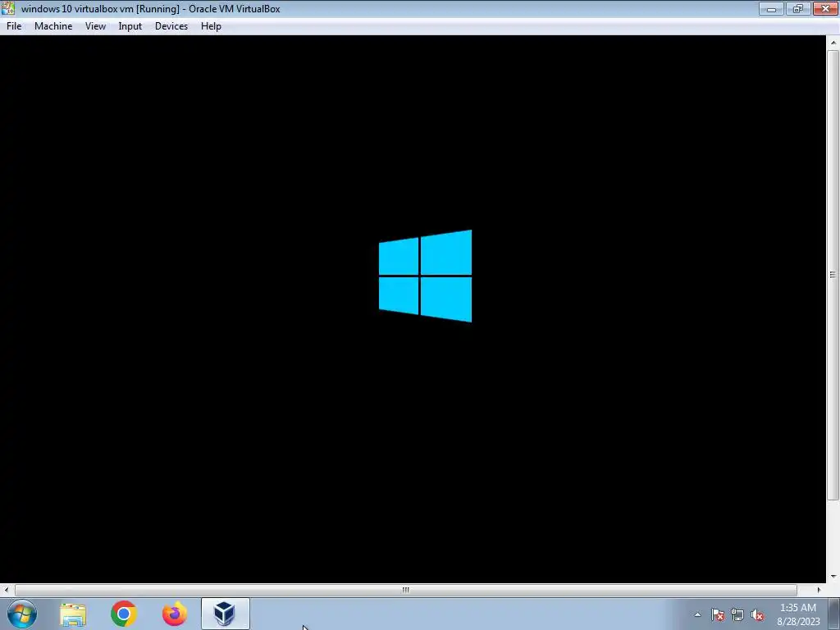Open File Explorer from the taskbar
840x630 pixels.
click(73, 614)
